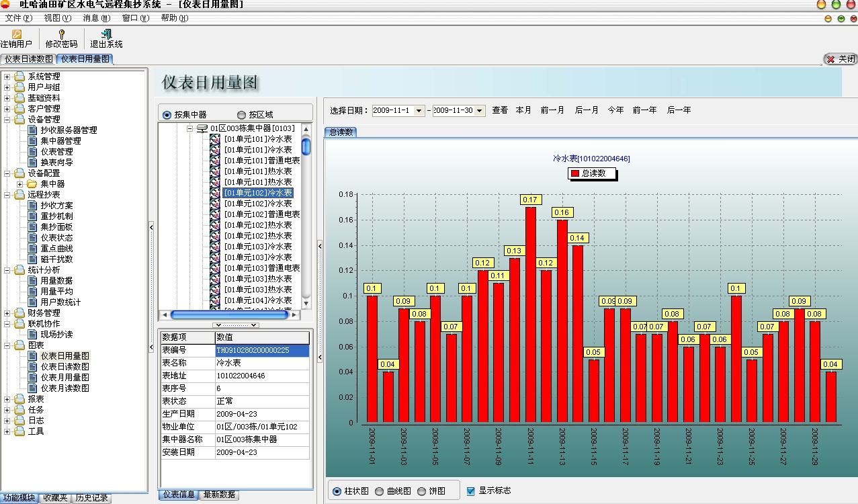The width and height of the screenshot is (858, 504).
Task: Open 集抄面板 page icon
Action: [x=33, y=227]
